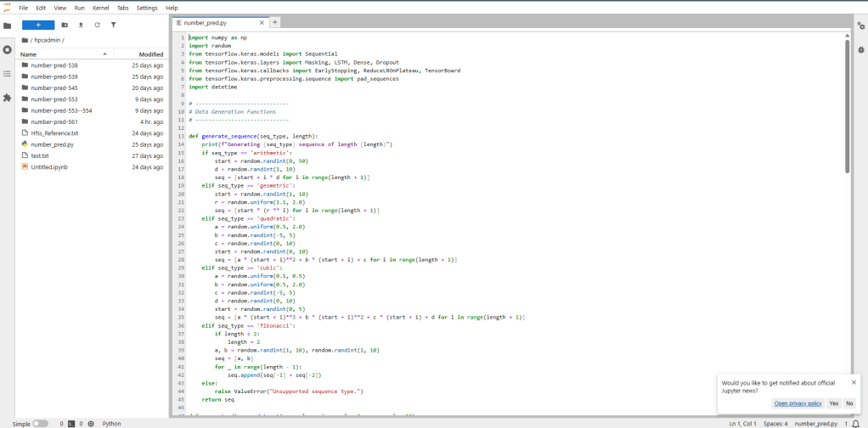
Task: Toggle the file filter funnel icon
Action: click(113, 25)
